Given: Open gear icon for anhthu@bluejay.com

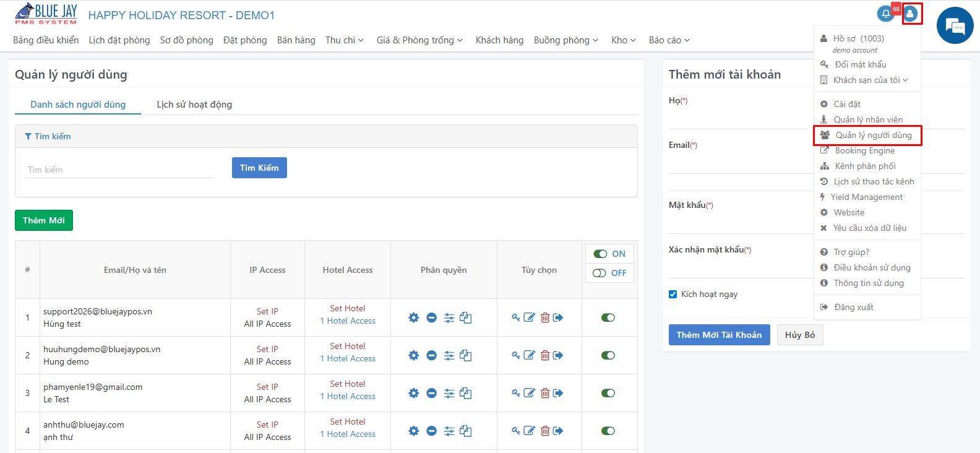Looking at the screenshot, I should click(x=414, y=431).
